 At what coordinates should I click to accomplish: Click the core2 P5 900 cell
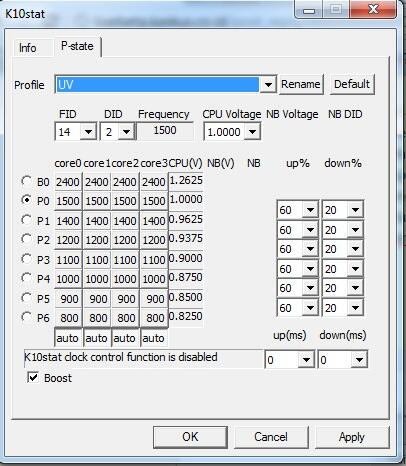(125, 298)
